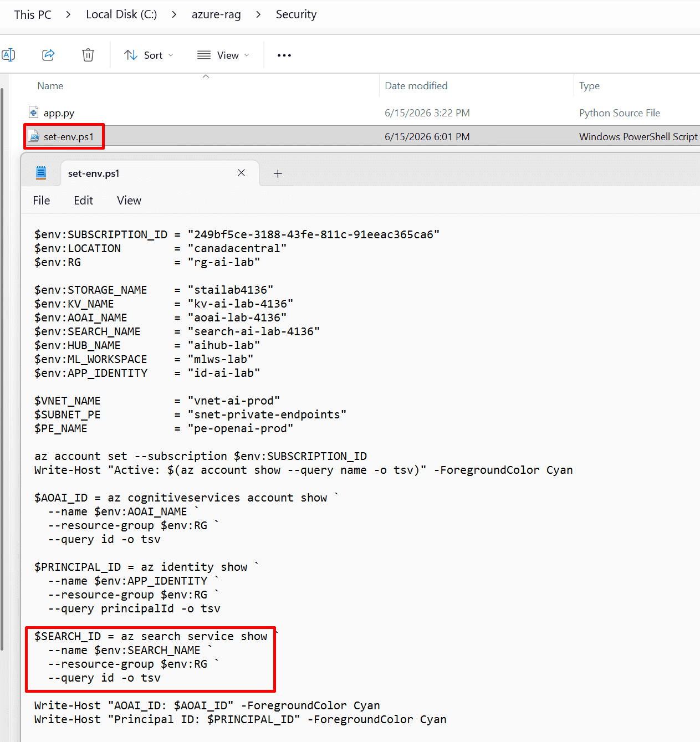Click the "mlws-lab" value
The height and width of the screenshot is (742, 700).
(x=221, y=359)
